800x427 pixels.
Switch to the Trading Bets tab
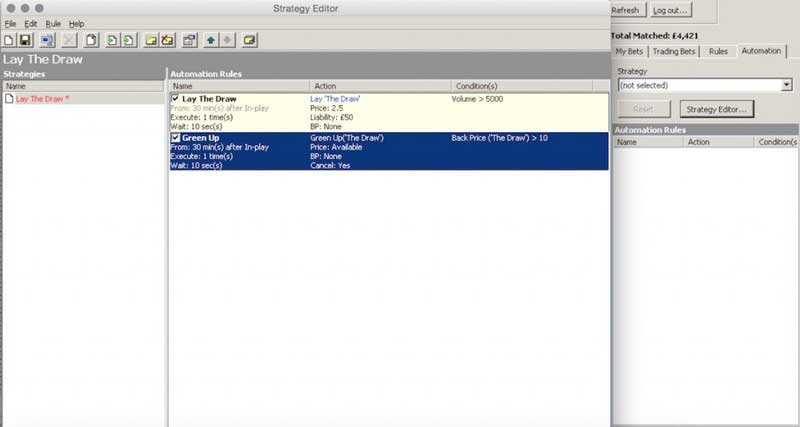point(674,52)
